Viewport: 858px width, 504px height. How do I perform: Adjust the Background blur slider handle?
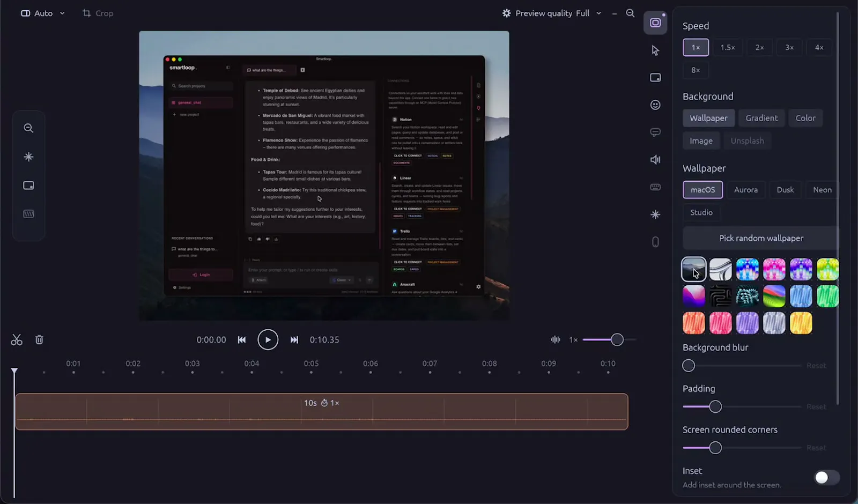pyautogui.click(x=689, y=366)
